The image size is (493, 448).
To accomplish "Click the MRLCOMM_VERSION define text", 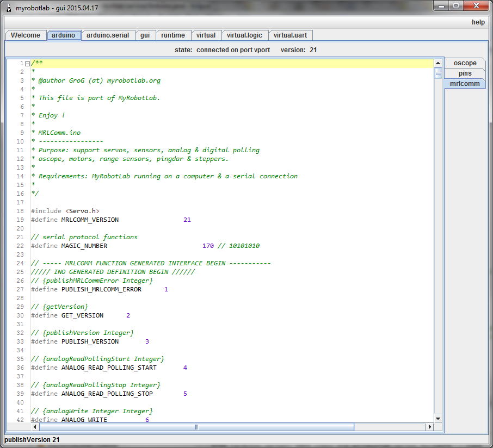I will [90, 220].
